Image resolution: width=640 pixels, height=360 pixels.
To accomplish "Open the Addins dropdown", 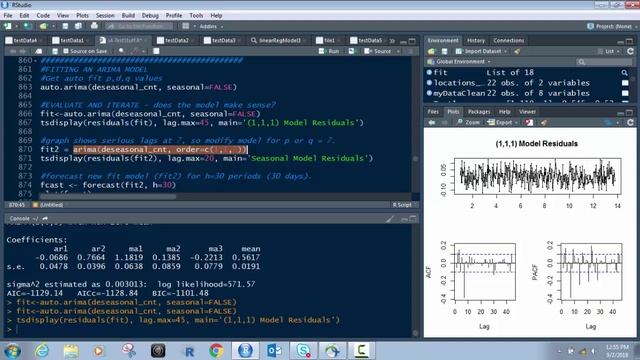I will pyautogui.click(x=211, y=26).
